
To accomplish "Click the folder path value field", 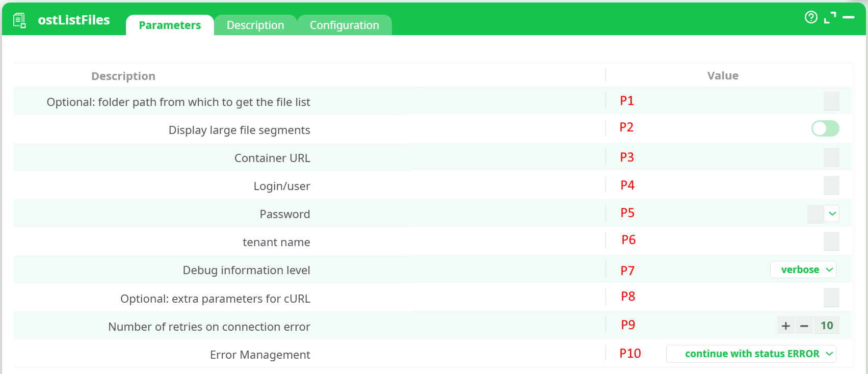I will point(831,101).
